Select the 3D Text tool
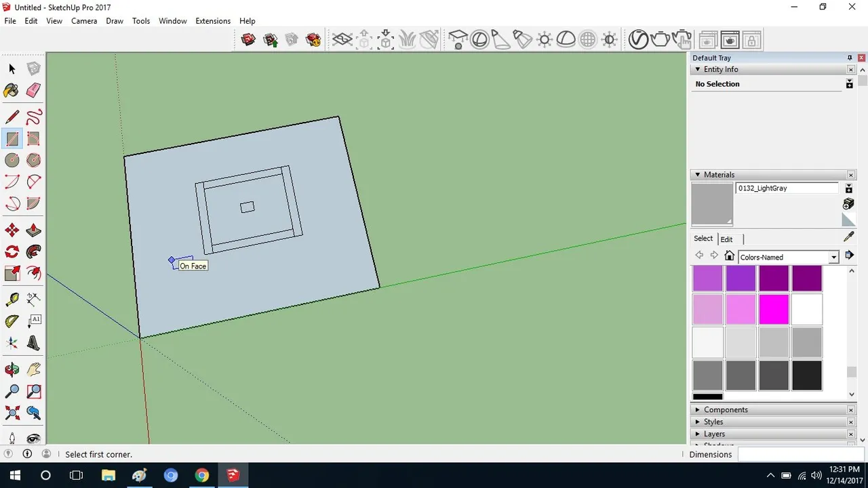 coord(33,343)
